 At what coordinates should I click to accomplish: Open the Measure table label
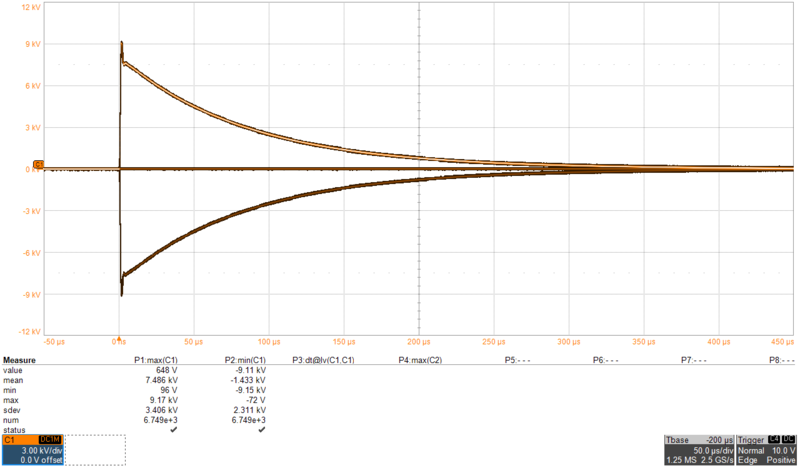(19, 359)
